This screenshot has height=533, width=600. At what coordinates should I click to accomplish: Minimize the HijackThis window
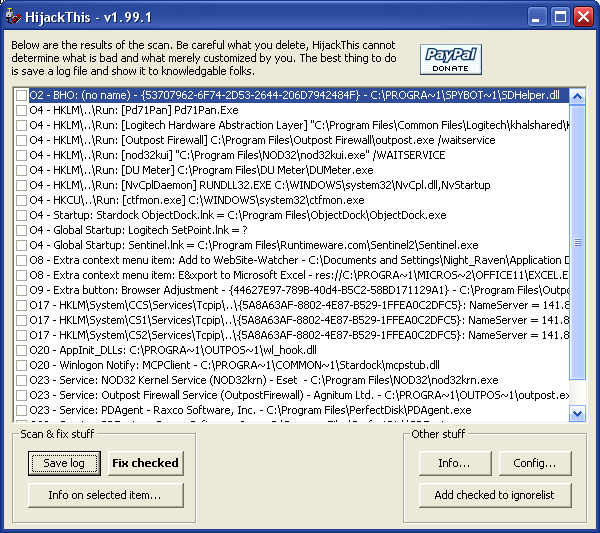pos(536,17)
